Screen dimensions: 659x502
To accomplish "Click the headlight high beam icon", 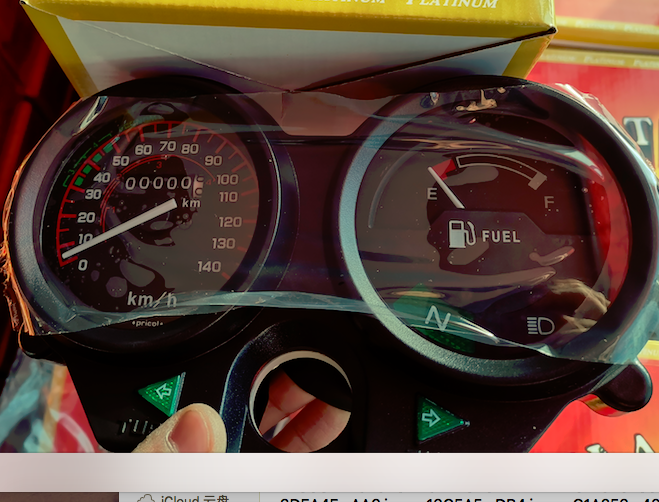I will (540, 326).
